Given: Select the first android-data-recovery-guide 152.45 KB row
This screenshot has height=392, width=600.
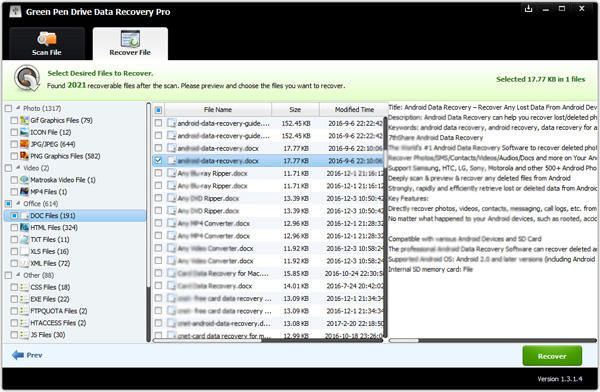Looking at the screenshot, I should (268, 123).
